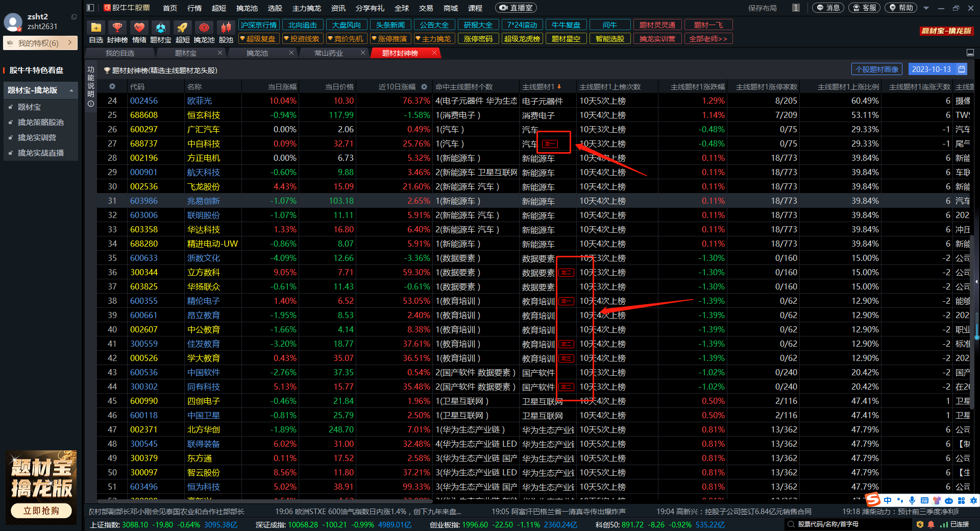Click stock name 兆易创新
The height and width of the screenshot is (531, 980).
point(203,201)
